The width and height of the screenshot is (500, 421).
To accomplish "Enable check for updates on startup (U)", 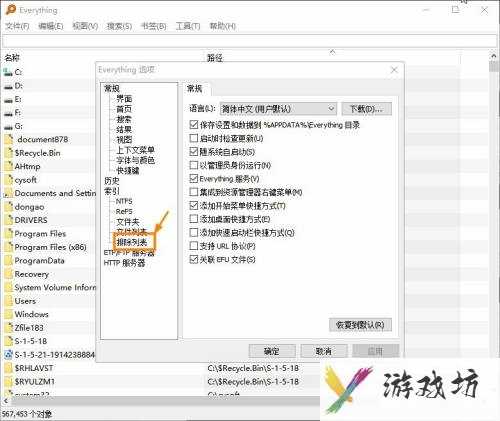I will point(194,138).
